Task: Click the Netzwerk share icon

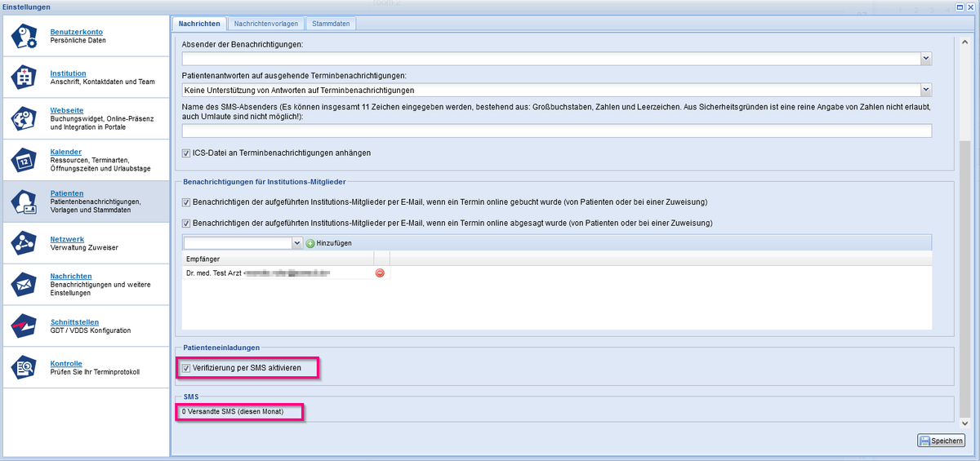Action: pos(24,242)
